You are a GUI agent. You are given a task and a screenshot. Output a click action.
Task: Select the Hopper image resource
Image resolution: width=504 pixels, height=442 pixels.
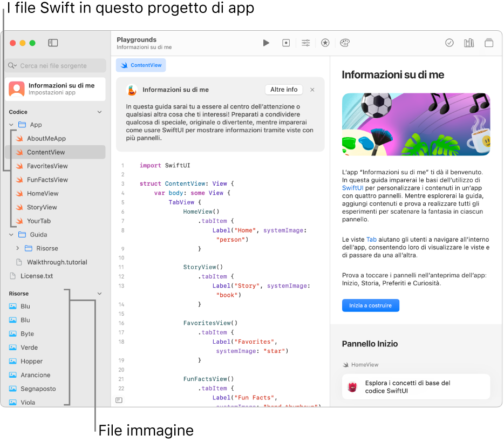tap(55, 361)
